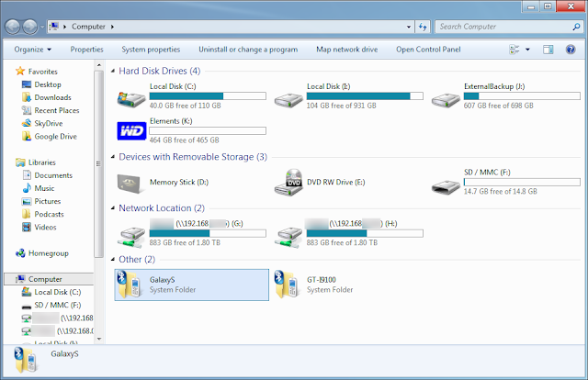Open Pictures library

(47, 201)
